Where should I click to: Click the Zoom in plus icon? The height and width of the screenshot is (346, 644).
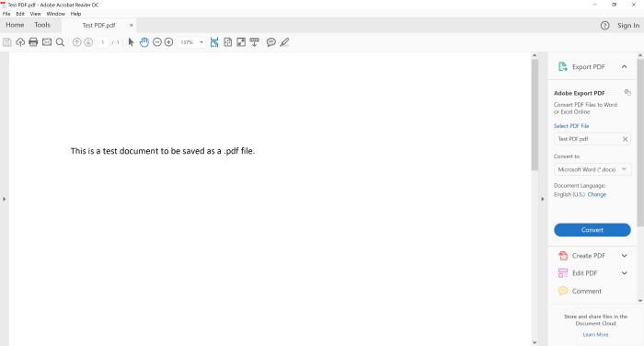168,42
